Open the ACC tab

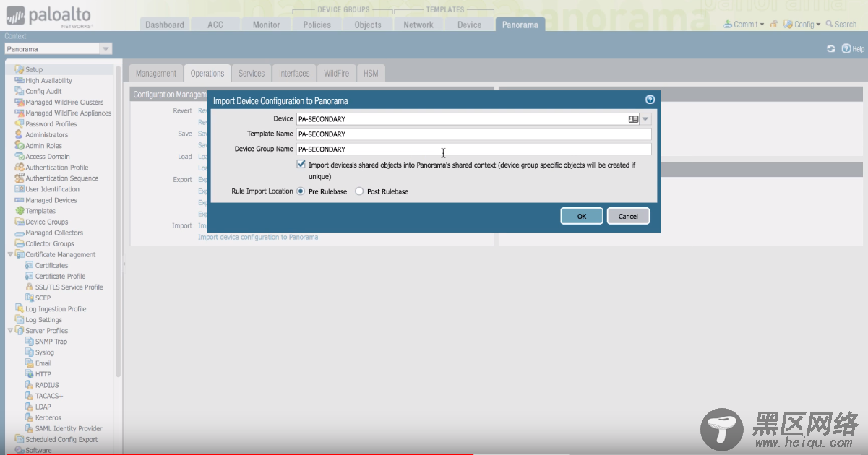pyautogui.click(x=215, y=25)
